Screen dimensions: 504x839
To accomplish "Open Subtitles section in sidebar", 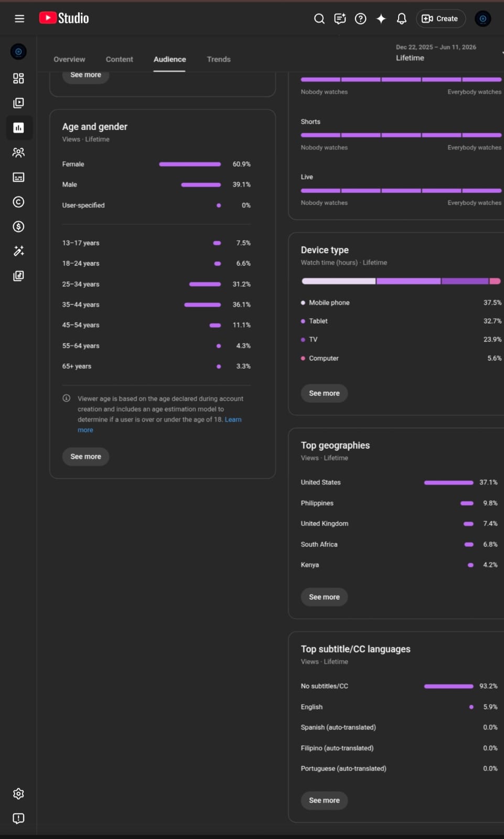I will 18,177.
